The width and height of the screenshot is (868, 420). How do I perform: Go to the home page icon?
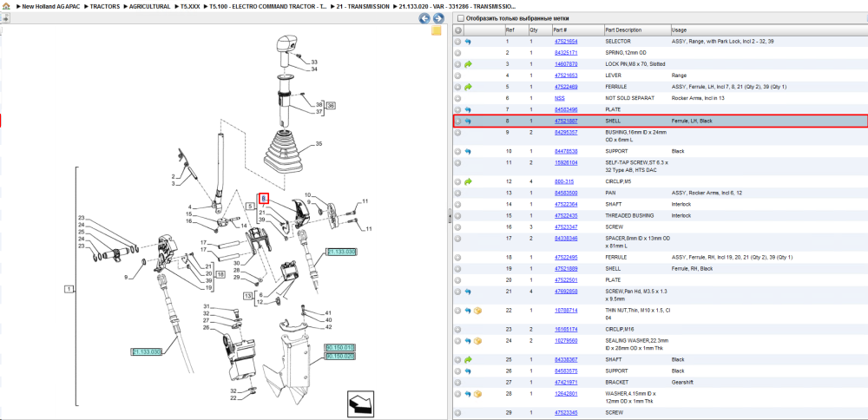pyautogui.click(x=5, y=7)
